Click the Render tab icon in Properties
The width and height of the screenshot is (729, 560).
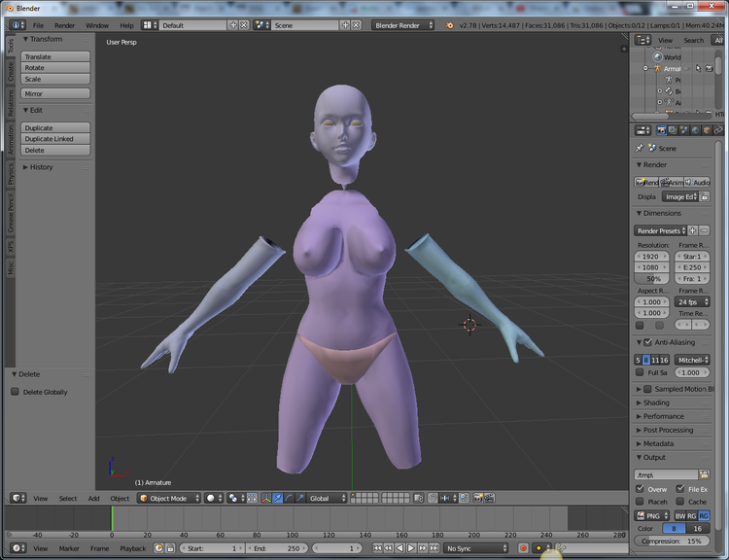tap(661, 130)
